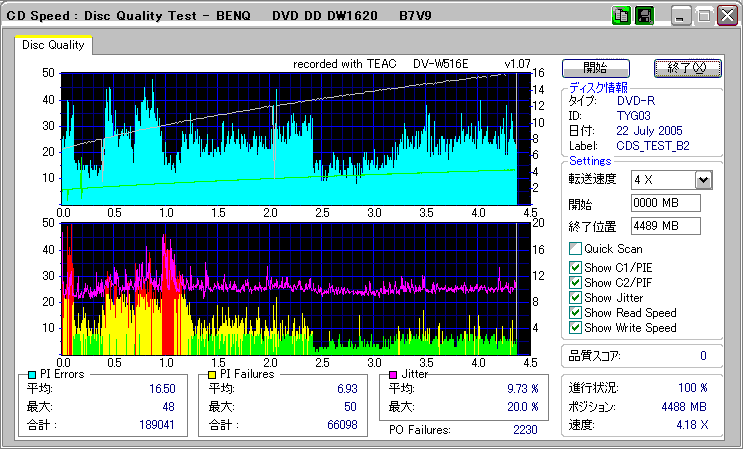Image resolution: width=743 pixels, height=449 pixels.
Task: Close the window with the X icon
Action: (x=728, y=16)
